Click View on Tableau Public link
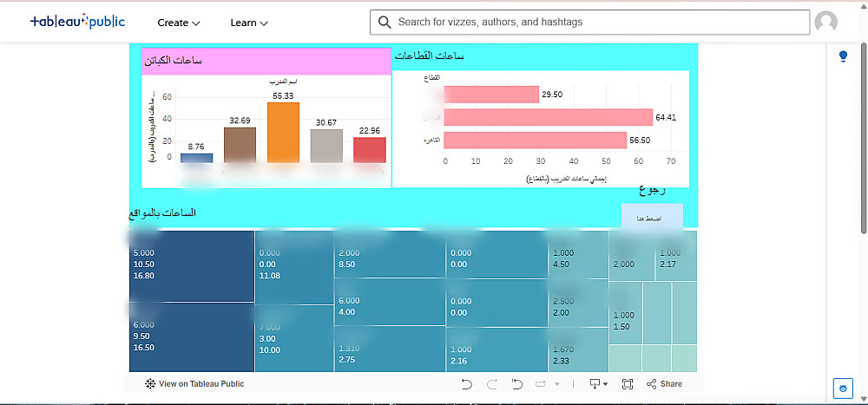Viewport: 868px width, 405px height. click(194, 384)
